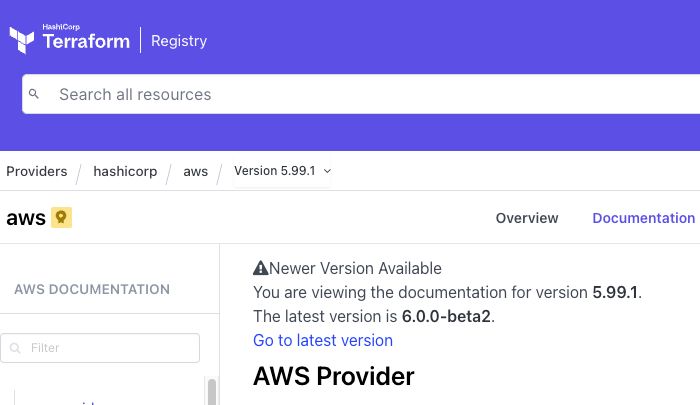Click the AWS Provider page heading
The height and width of the screenshot is (405, 700).
(333, 376)
